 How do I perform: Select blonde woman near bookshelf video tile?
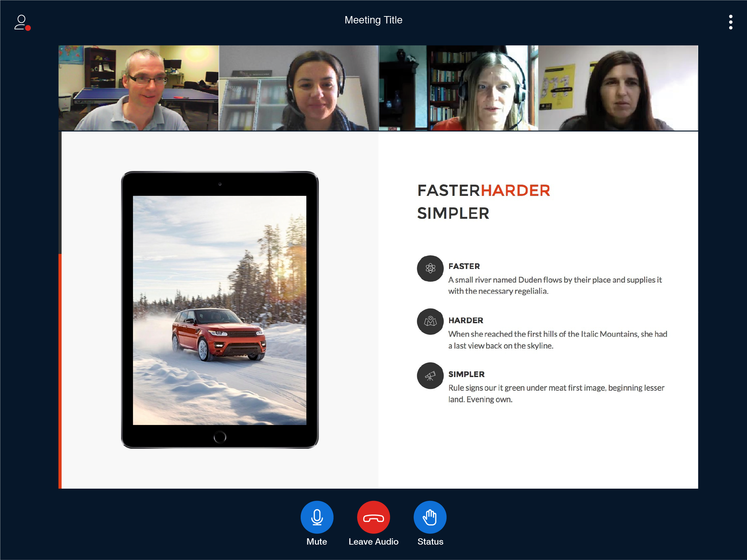coord(458,88)
